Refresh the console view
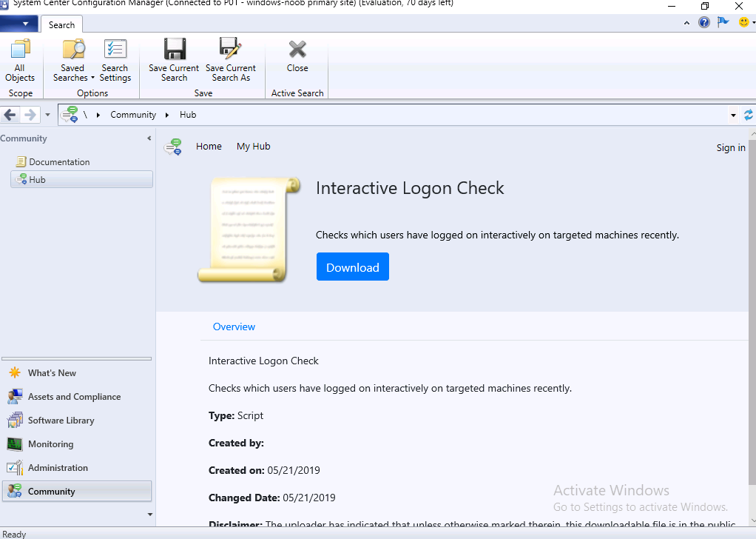This screenshot has width=756, height=539. pyautogui.click(x=749, y=115)
